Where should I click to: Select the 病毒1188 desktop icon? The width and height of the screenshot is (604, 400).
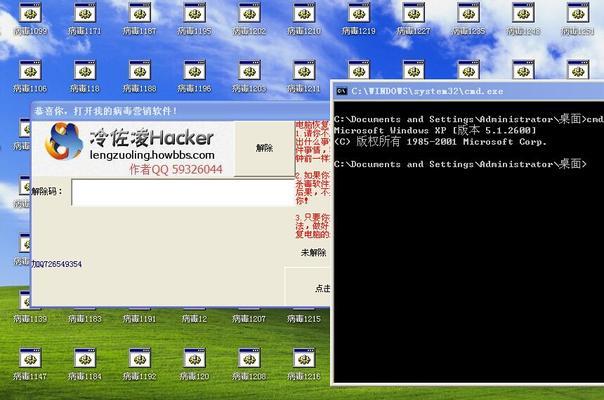pyautogui.click(x=139, y=77)
